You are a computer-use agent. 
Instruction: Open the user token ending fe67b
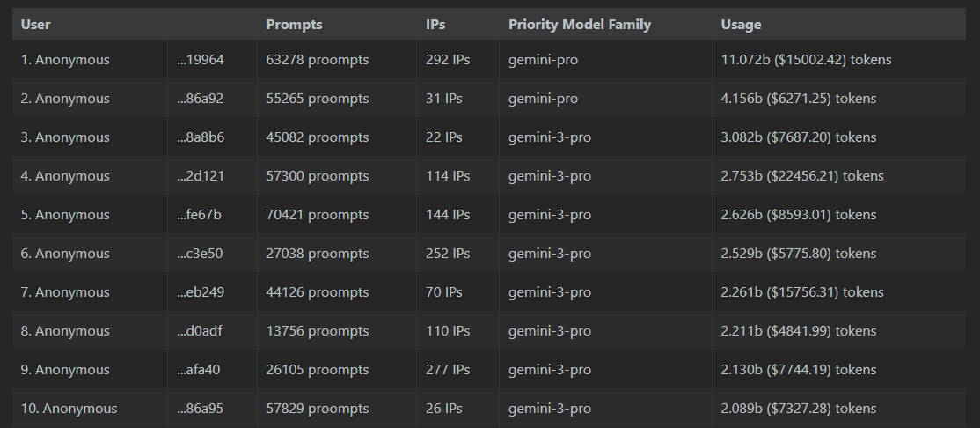click(200, 215)
